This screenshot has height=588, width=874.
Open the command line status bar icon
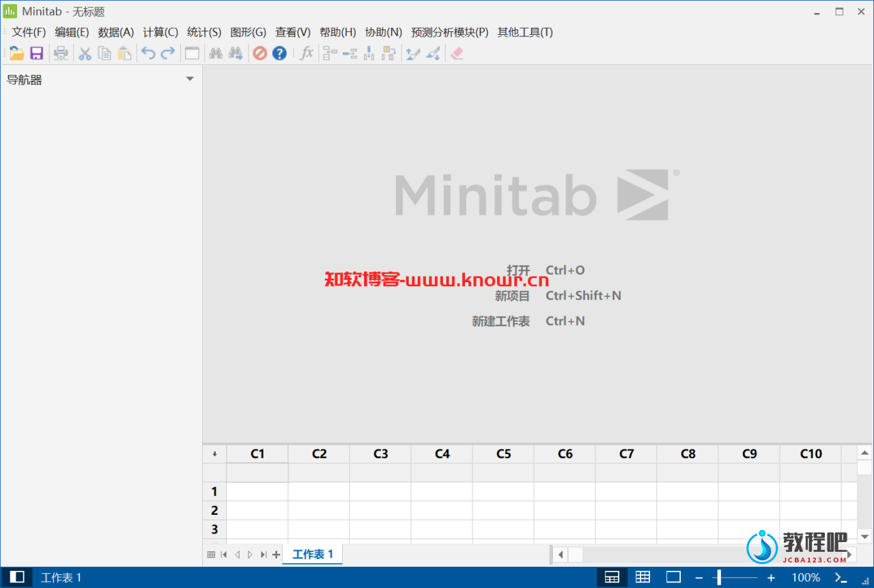(841, 578)
